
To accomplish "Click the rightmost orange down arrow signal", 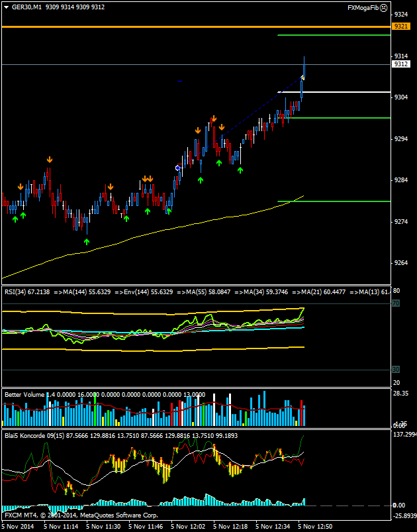I will tap(222, 127).
